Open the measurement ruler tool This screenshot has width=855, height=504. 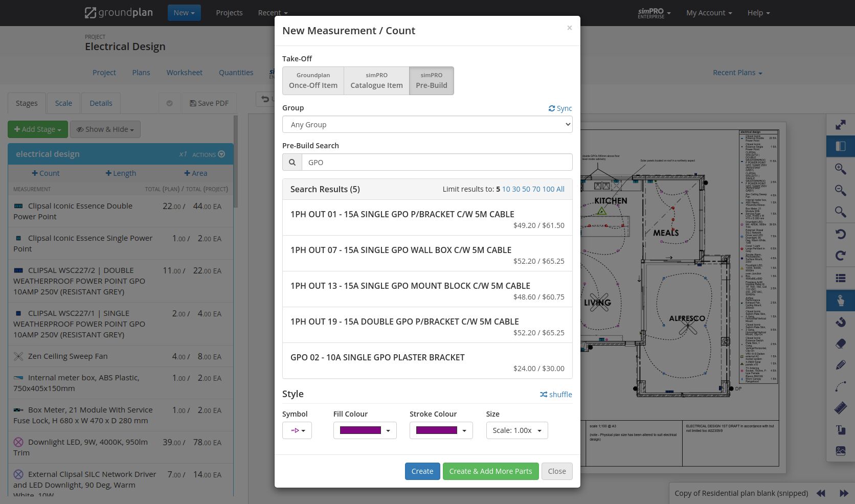pyautogui.click(x=840, y=408)
